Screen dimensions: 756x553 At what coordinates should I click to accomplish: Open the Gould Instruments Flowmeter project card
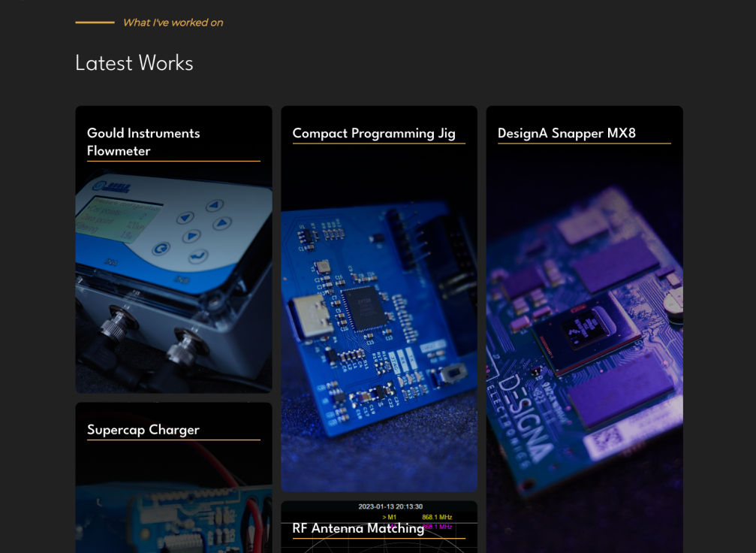[x=173, y=249]
